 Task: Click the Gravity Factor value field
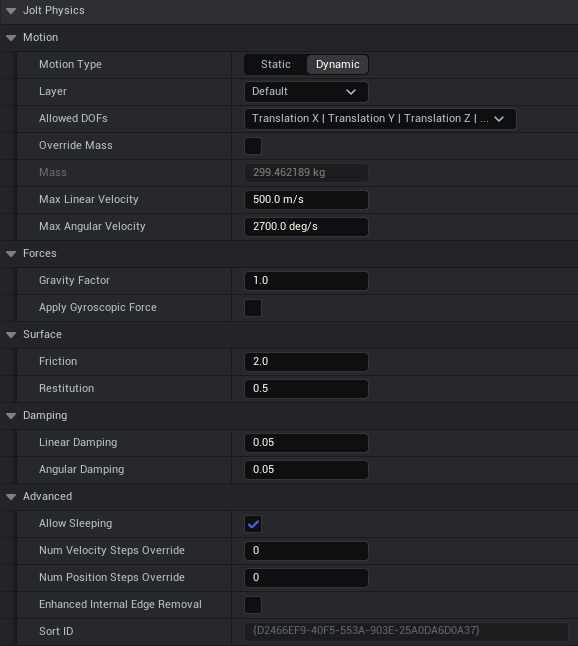click(306, 281)
